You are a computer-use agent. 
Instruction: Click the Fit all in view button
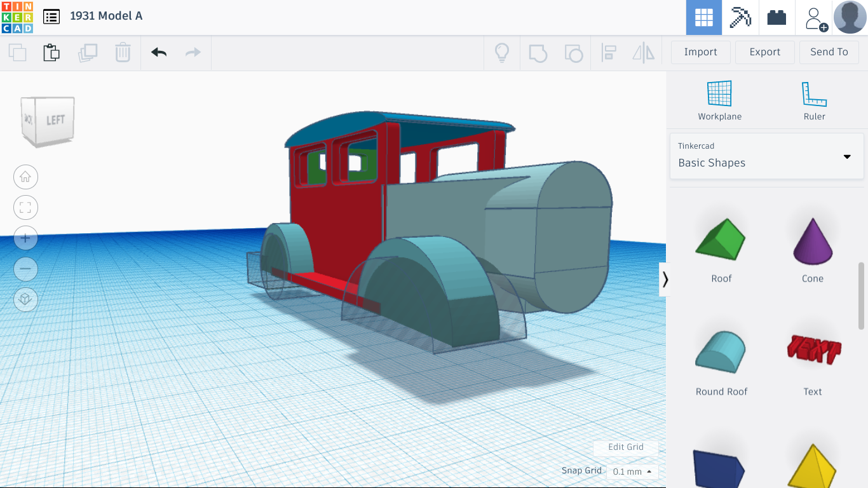tap(25, 208)
